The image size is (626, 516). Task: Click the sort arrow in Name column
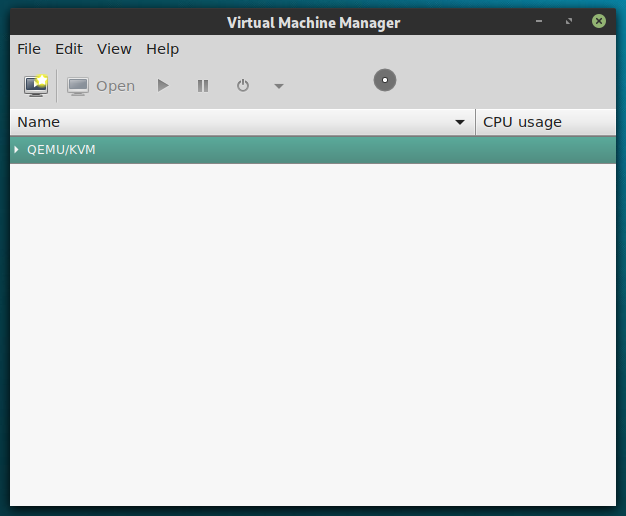coord(460,122)
